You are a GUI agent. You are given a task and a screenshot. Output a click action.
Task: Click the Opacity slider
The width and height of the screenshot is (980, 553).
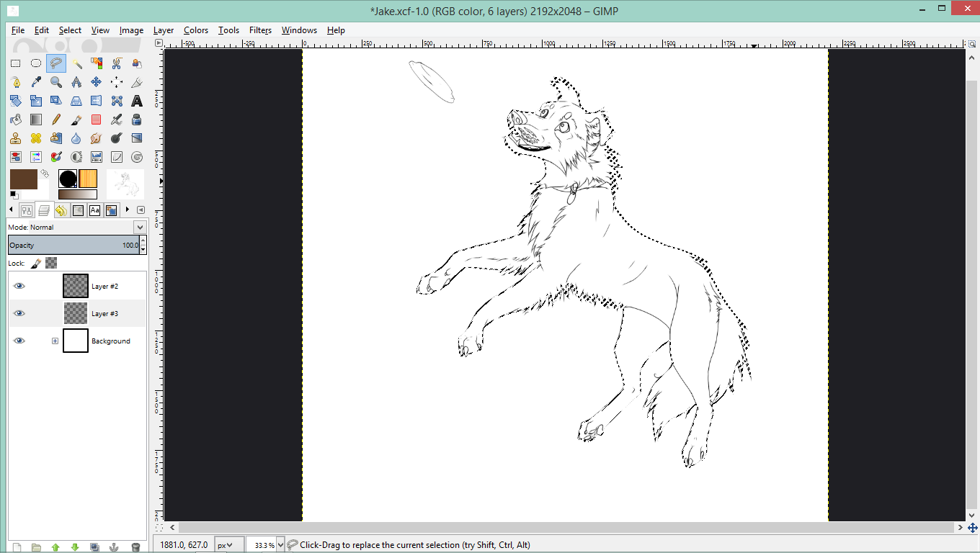point(72,246)
